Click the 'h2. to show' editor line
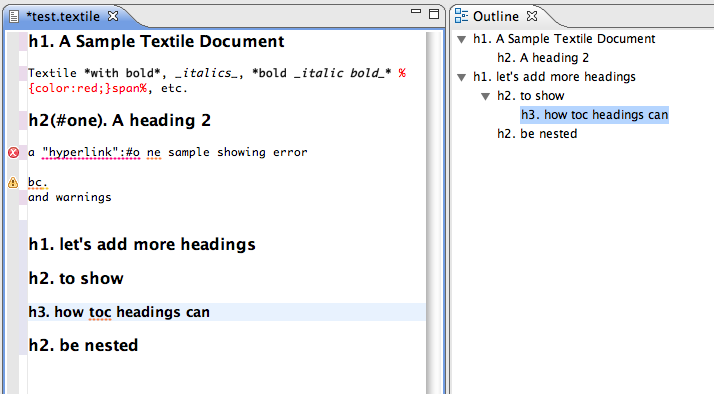The height and width of the screenshot is (394, 714). tap(76, 278)
